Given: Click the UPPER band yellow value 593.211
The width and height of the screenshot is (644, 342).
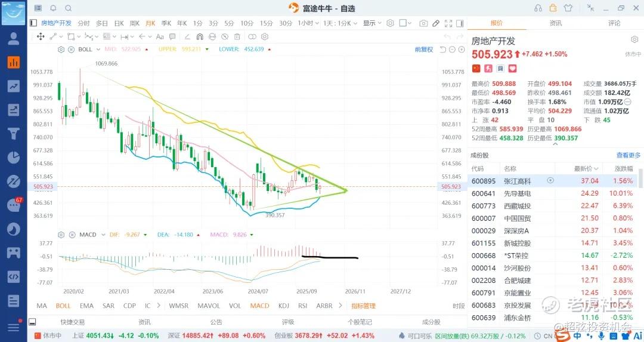Looking at the screenshot, I should [x=191, y=50].
